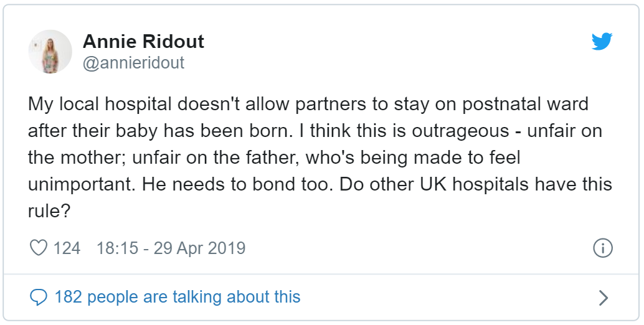Click the author name Annie Ridout
This screenshot has width=644, height=325.
pos(143,42)
